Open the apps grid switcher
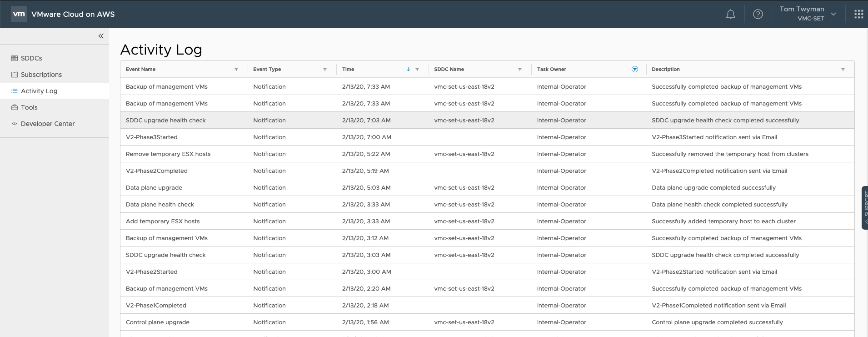Image resolution: width=868 pixels, height=337 pixels. [858, 14]
